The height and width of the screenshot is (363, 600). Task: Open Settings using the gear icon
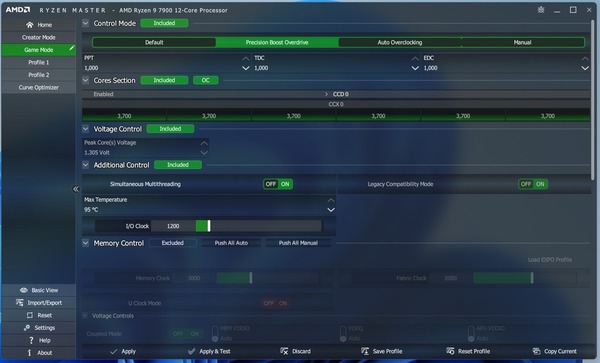pyautogui.click(x=27, y=328)
